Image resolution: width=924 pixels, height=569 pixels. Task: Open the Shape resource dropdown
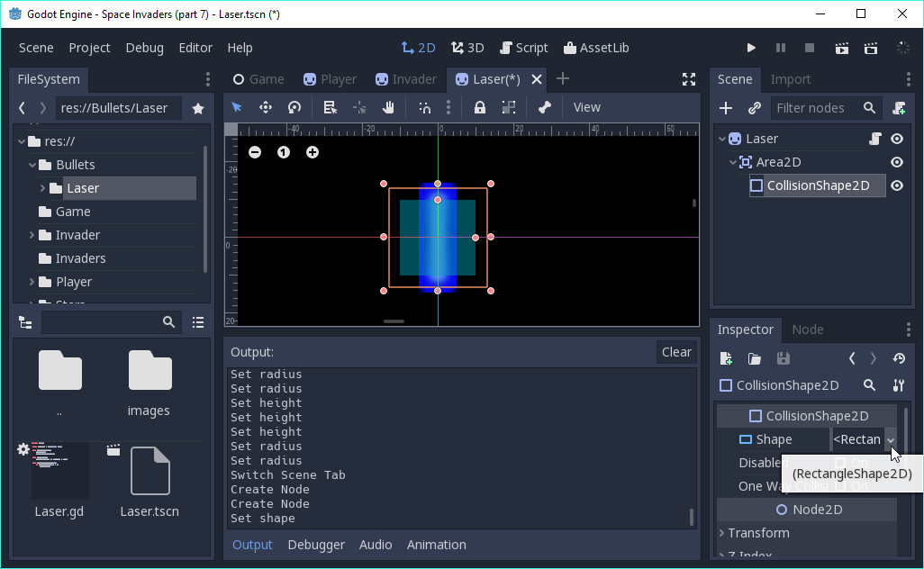tap(890, 439)
